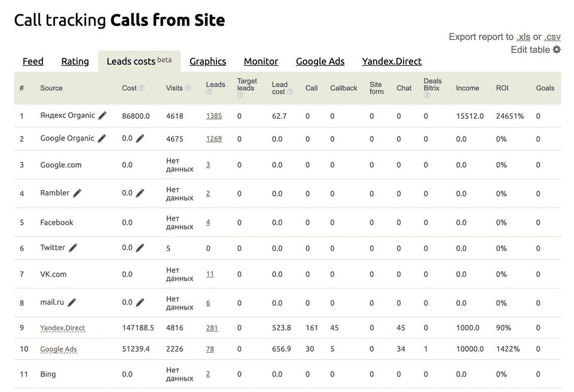574x392 pixels.
Task: Click the pencil next to Google Organic cost
Action: pyautogui.click(x=140, y=139)
